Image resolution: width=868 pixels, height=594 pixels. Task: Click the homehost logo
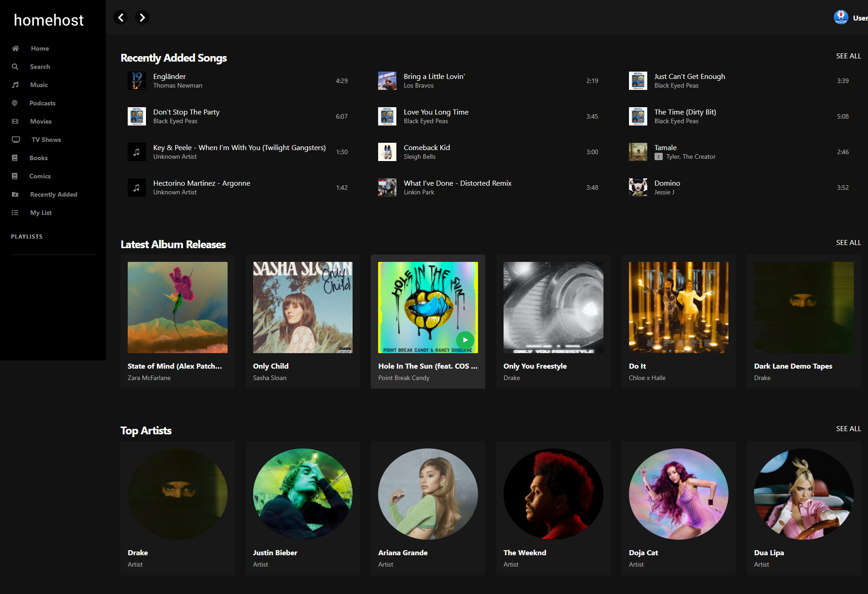(49, 20)
